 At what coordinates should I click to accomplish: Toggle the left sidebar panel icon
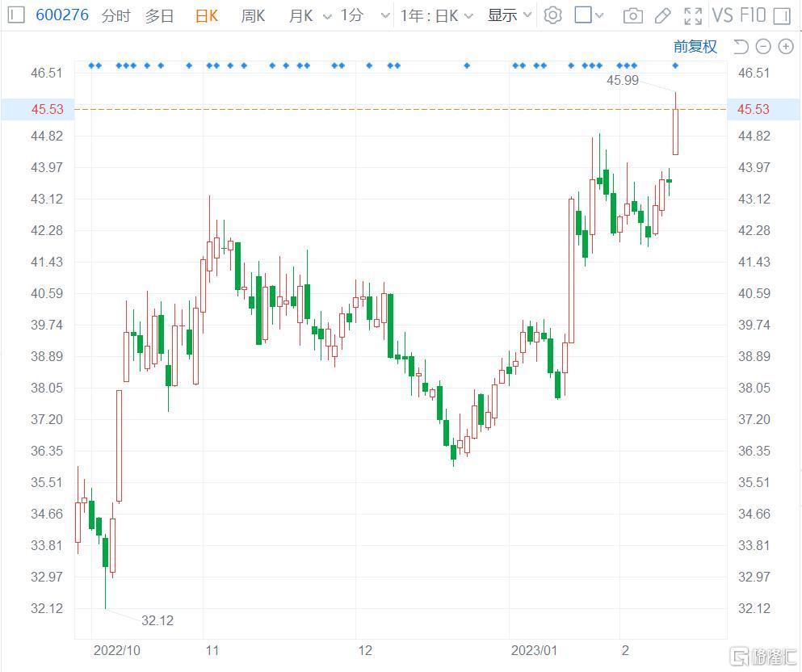pos(16,15)
